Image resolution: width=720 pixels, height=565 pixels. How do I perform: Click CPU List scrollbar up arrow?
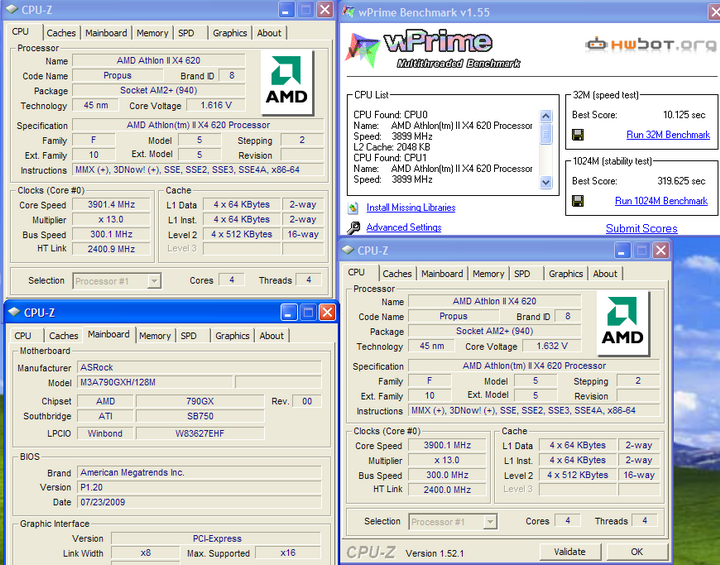point(546,115)
